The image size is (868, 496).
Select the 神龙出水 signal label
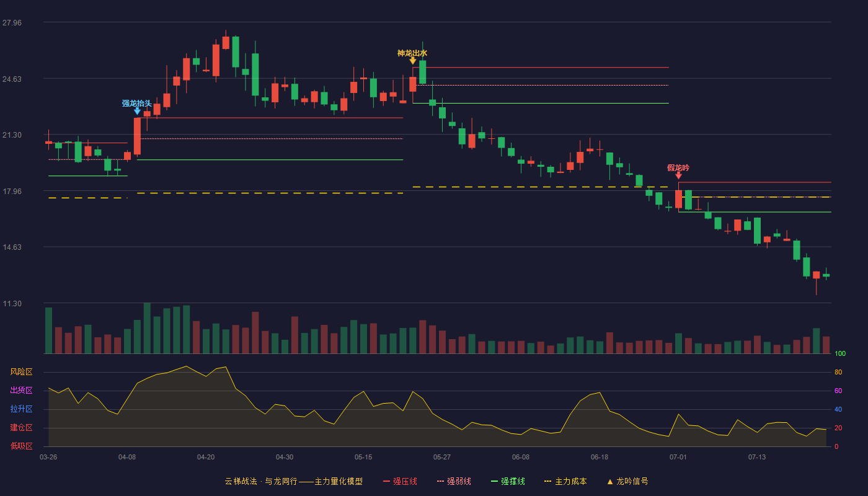(x=412, y=53)
